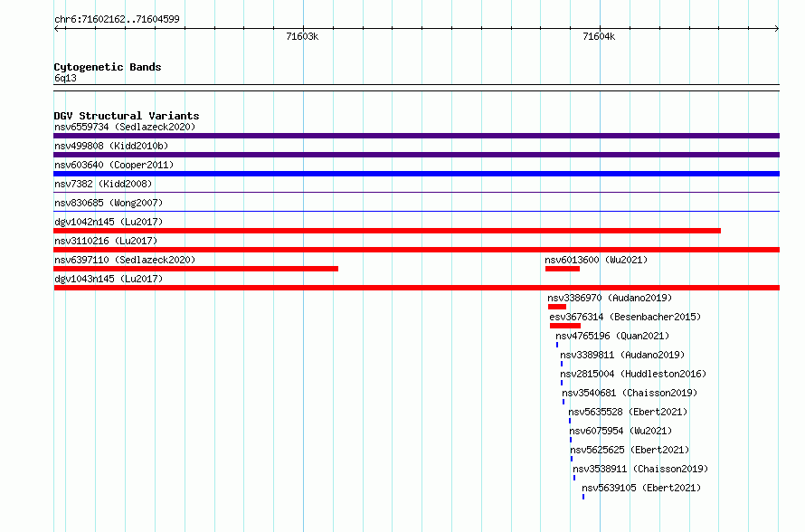Click the red bar under nsv3110216

(x=416, y=250)
